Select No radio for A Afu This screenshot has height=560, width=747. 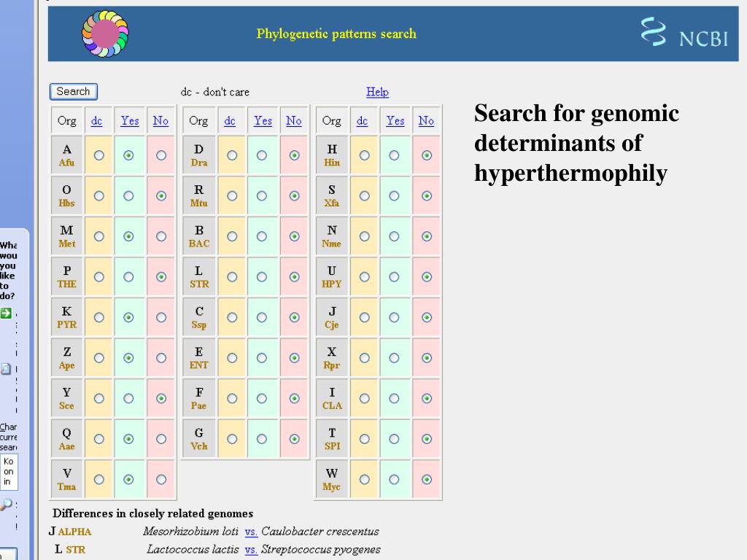pos(161,155)
